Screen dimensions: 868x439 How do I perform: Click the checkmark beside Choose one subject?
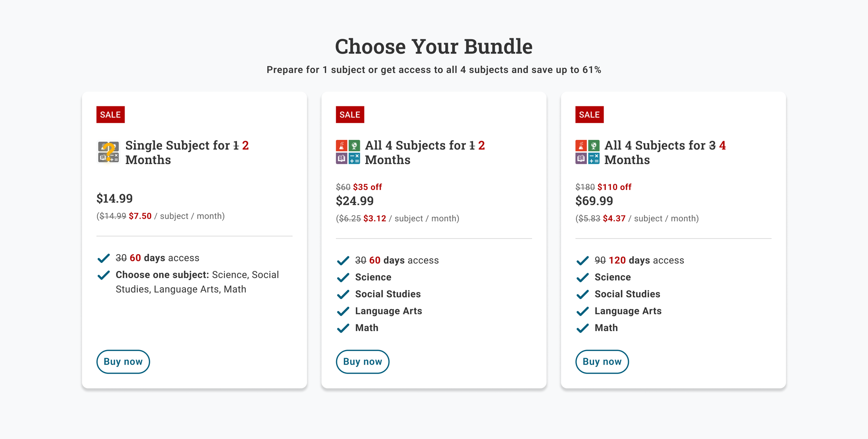point(103,275)
